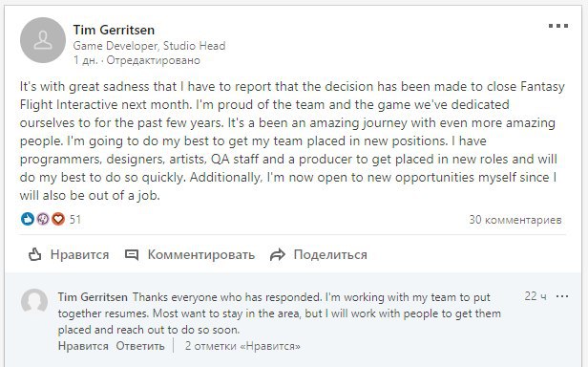The width and height of the screenshot is (588, 367).
Task: Open Tim Gerritsen's profile from post header
Action: 114,30
